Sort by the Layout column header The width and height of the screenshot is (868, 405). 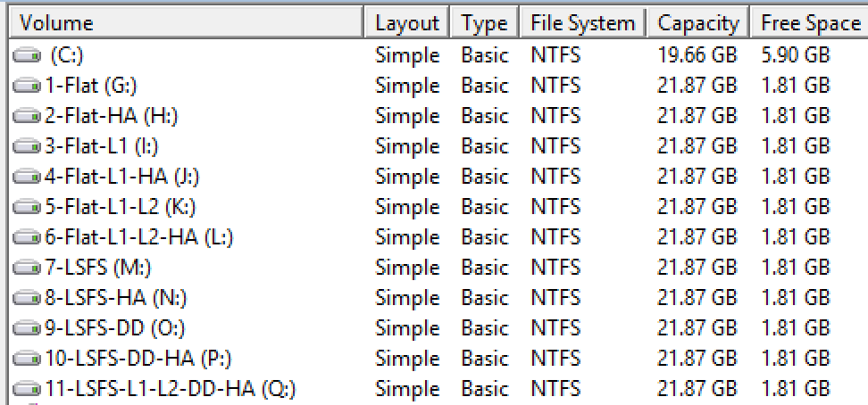407,23
